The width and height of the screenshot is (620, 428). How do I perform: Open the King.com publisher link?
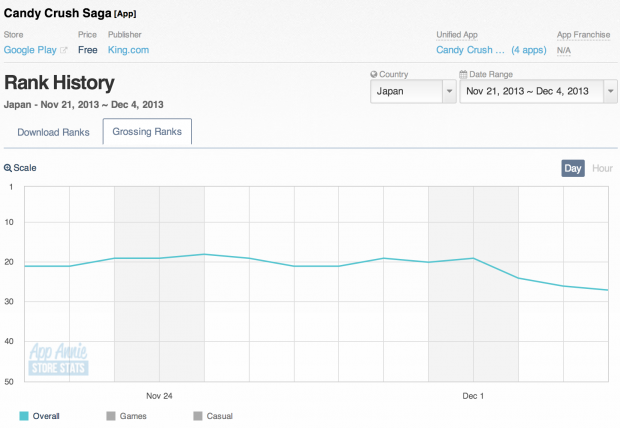pyautogui.click(x=129, y=50)
